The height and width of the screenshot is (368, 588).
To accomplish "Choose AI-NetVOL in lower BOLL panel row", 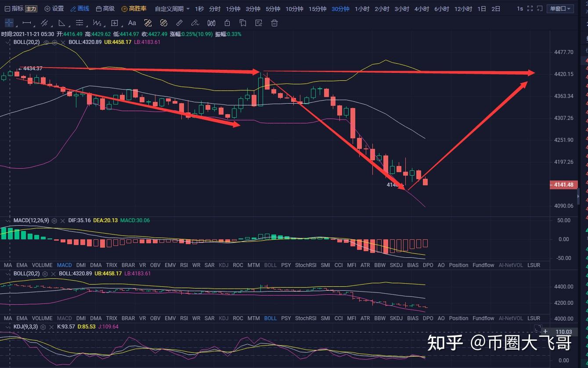I will pyautogui.click(x=511, y=318).
